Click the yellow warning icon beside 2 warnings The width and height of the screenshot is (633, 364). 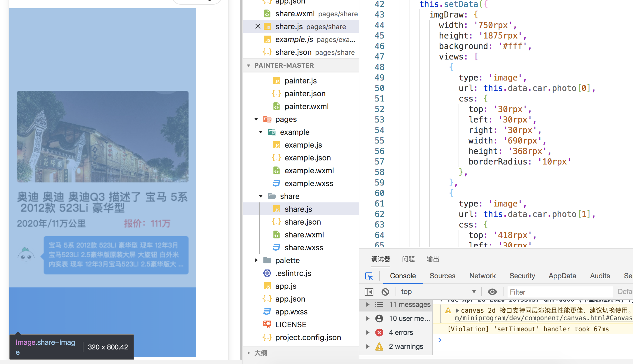point(379,346)
